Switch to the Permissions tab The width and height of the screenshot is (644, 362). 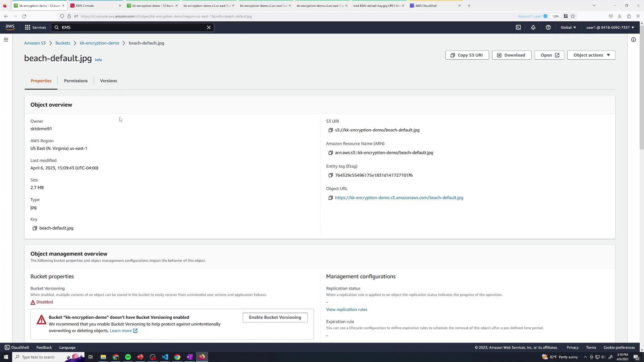[76, 81]
